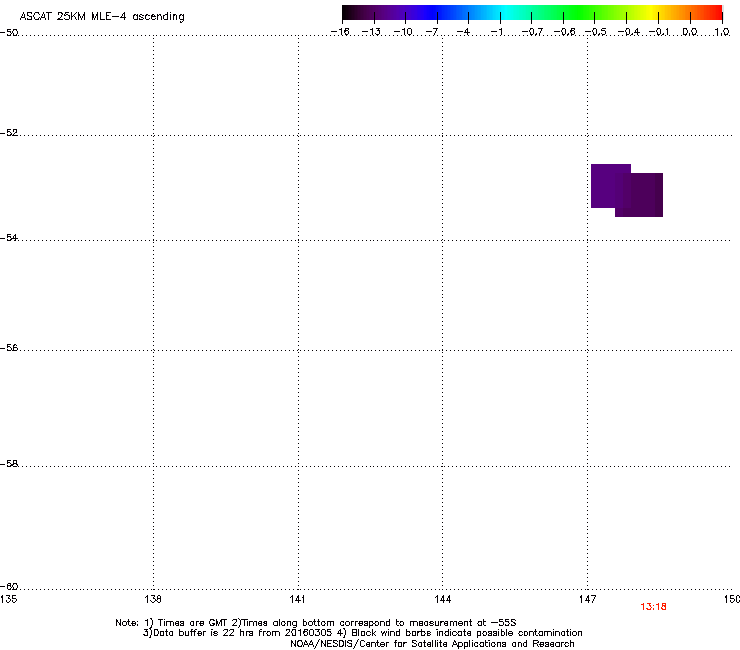Click the 'Data buffer is 22 hrs' note line
Screen dimensions: 740x650
(362, 633)
